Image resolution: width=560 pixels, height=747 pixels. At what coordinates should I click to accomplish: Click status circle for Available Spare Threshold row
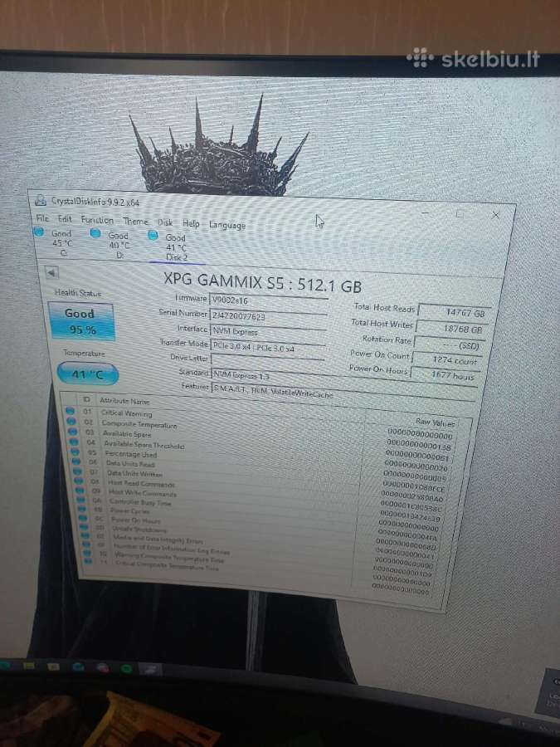point(75,442)
